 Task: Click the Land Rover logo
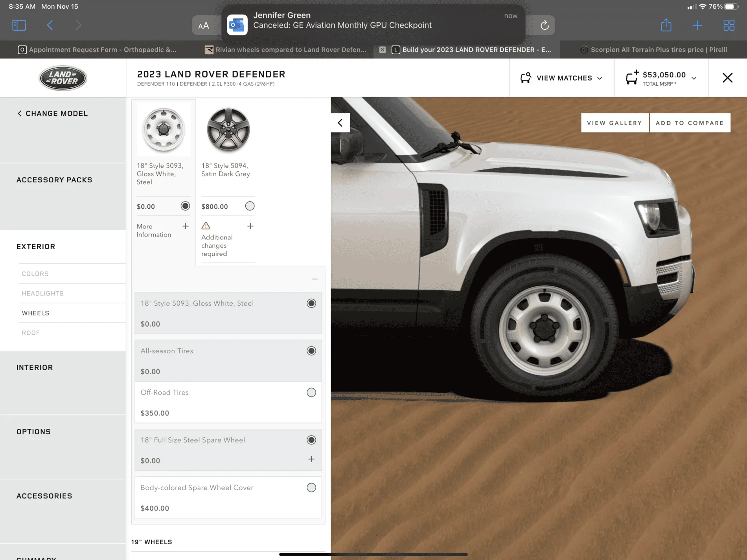click(x=63, y=78)
